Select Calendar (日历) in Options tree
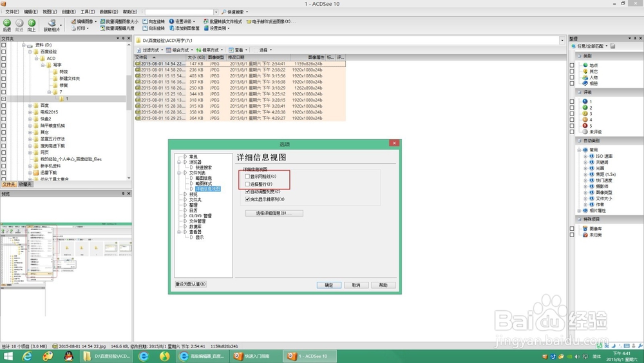The height and width of the screenshot is (363, 644). click(193, 210)
